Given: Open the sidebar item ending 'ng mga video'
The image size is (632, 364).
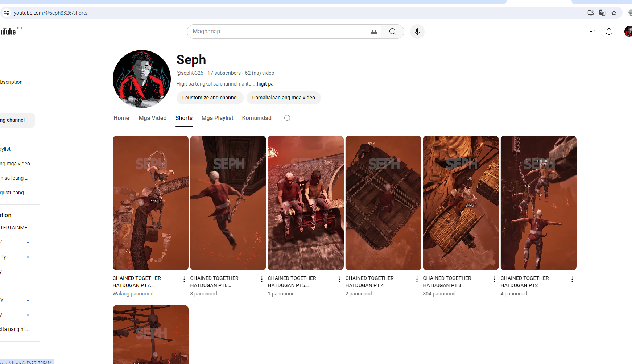Looking at the screenshot, I should pyautogui.click(x=15, y=164).
